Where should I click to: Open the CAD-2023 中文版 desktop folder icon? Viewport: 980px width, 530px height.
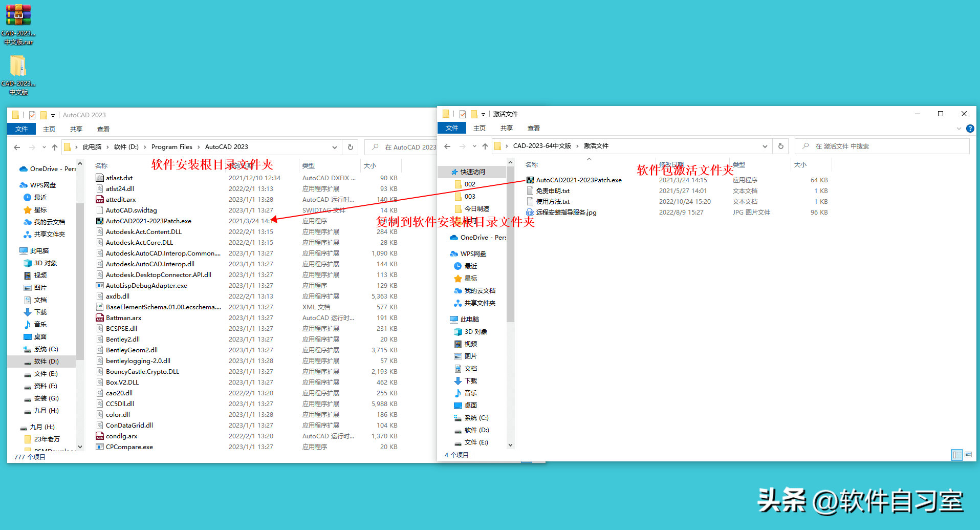pos(18,75)
